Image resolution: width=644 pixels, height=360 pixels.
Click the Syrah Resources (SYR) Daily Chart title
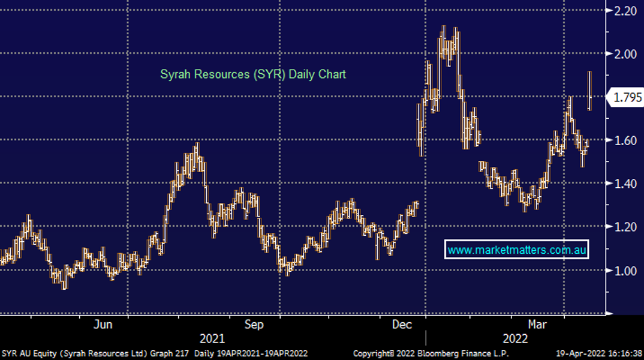click(x=252, y=74)
